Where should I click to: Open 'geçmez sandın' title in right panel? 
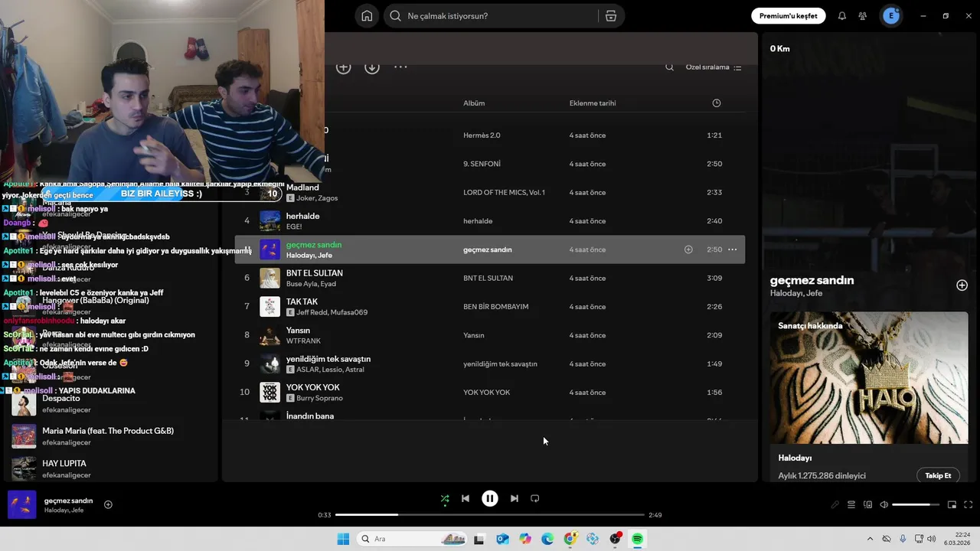point(812,280)
